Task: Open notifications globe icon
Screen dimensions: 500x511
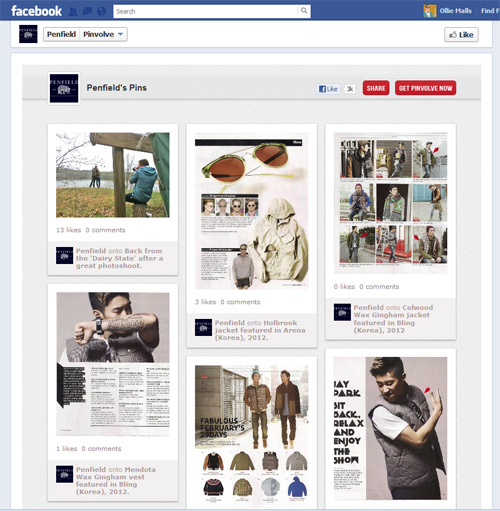Action: coord(101,12)
